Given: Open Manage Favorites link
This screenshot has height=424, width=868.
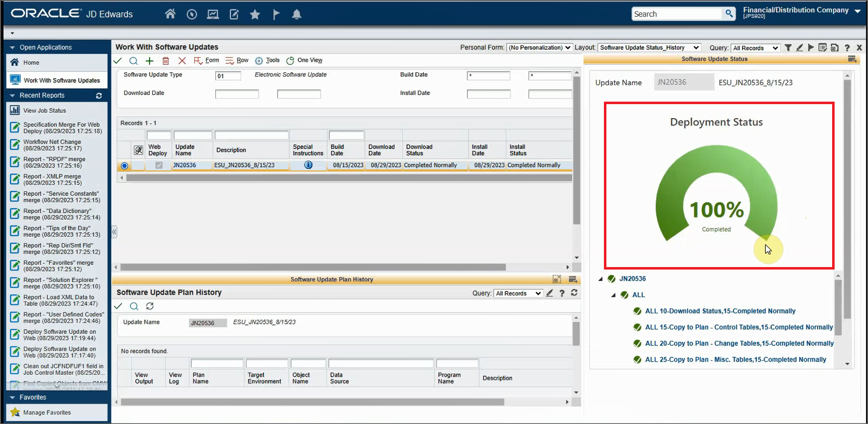Looking at the screenshot, I should (47, 413).
